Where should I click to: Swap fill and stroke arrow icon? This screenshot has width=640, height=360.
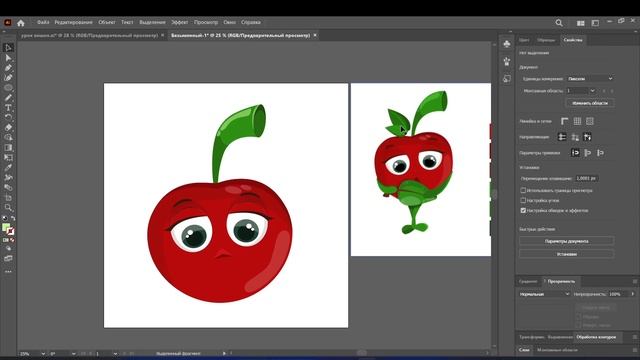[x=13, y=218]
